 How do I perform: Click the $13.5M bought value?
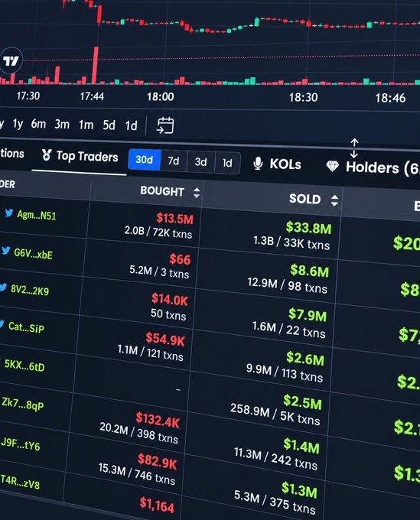tap(175, 219)
